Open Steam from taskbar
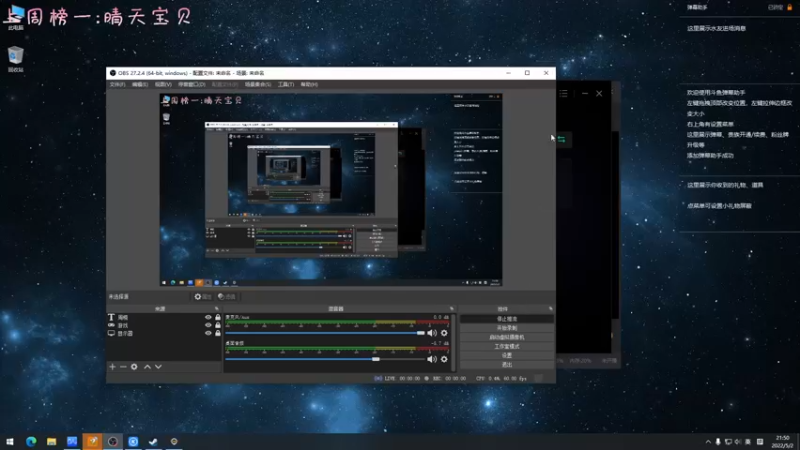800x450 pixels. (x=154, y=441)
